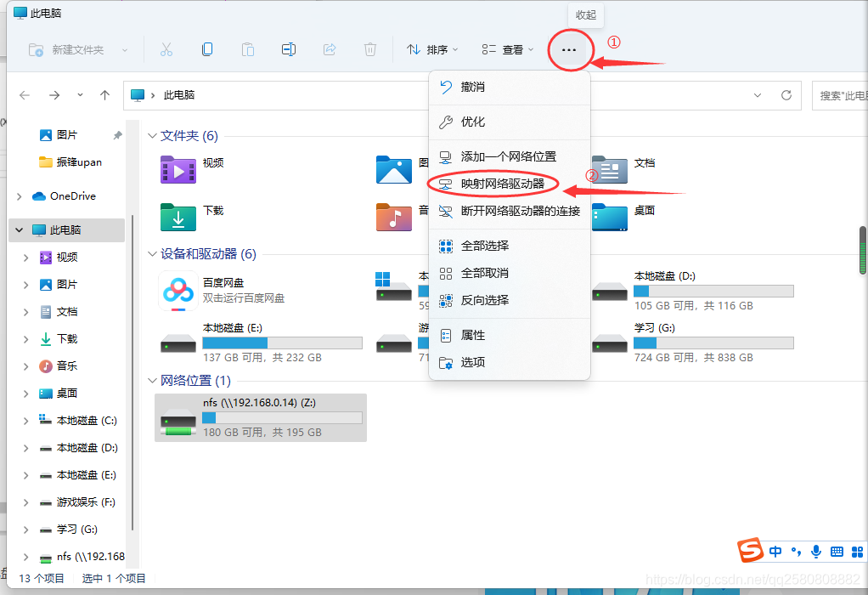Select the Rename icon on the toolbar
This screenshot has height=595, width=868.
pyautogui.click(x=288, y=49)
